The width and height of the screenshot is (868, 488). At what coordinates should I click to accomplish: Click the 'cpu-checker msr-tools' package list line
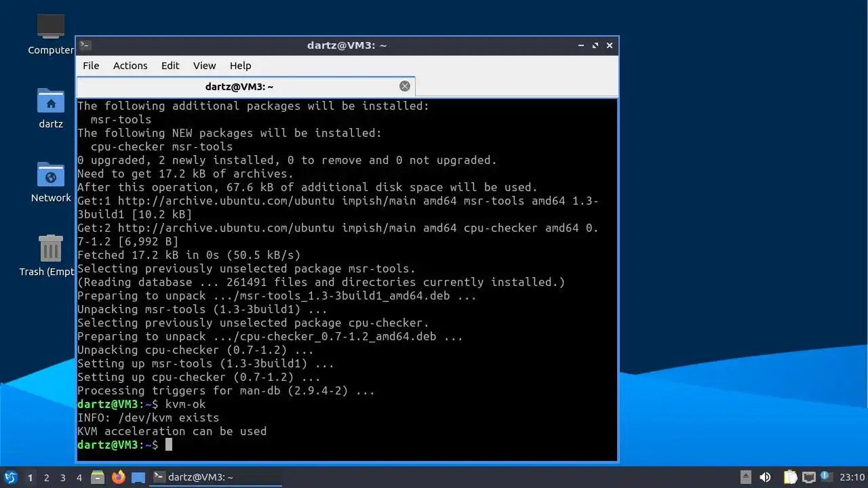[x=161, y=146]
